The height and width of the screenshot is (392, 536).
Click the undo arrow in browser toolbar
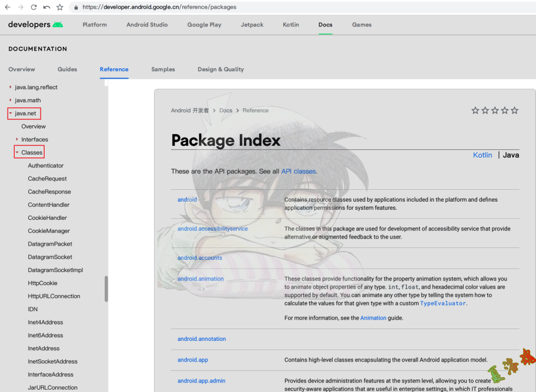46,8
